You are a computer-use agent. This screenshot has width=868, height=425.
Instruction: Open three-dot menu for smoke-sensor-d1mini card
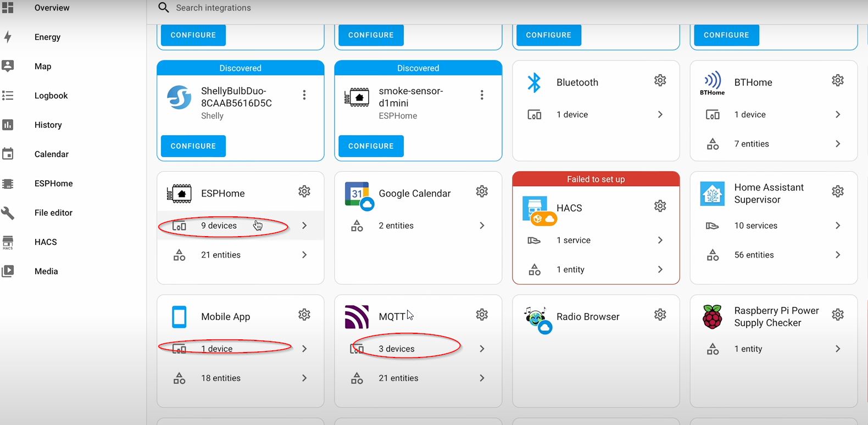tap(482, 95)
